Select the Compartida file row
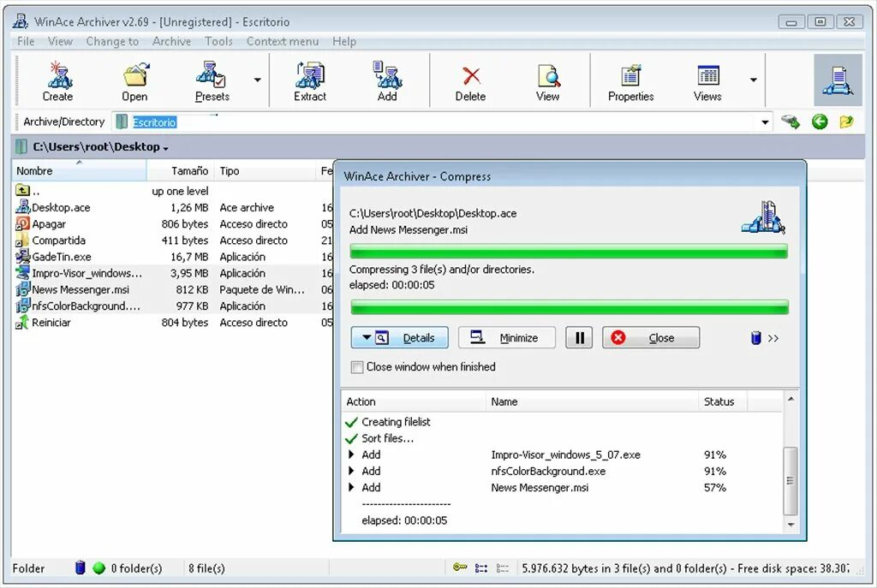The image size is (877, 588). point(173,241)
